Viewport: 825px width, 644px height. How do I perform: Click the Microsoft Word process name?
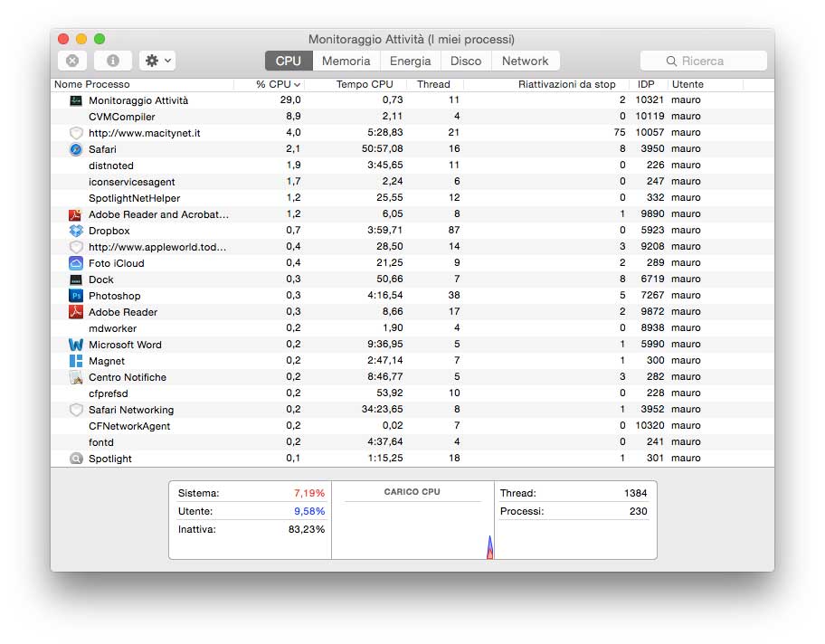pos(125,346)
